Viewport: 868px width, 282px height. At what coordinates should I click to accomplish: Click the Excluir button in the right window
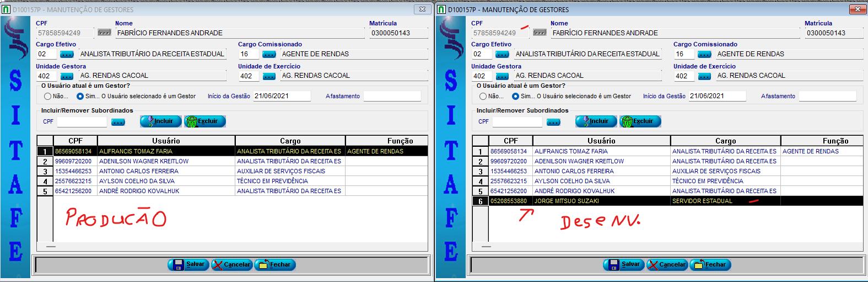tap(640, 121)
